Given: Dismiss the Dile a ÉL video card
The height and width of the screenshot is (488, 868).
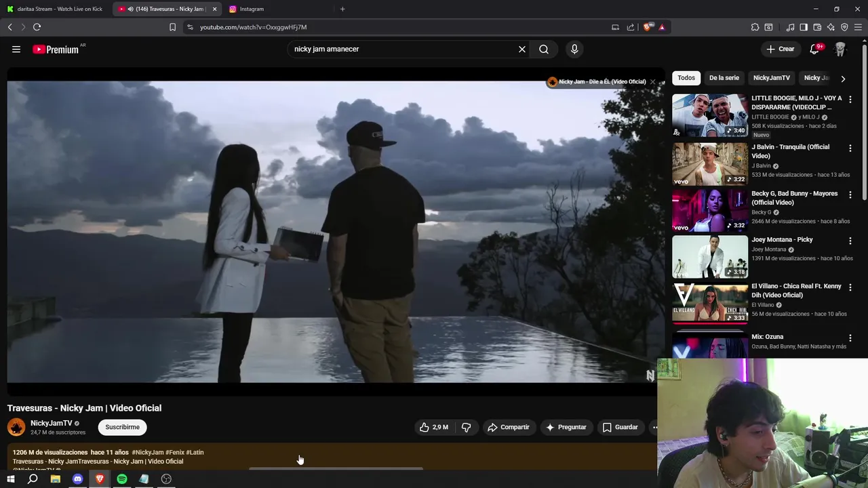Looking at the screenshot, I should (x=652, y=82).
